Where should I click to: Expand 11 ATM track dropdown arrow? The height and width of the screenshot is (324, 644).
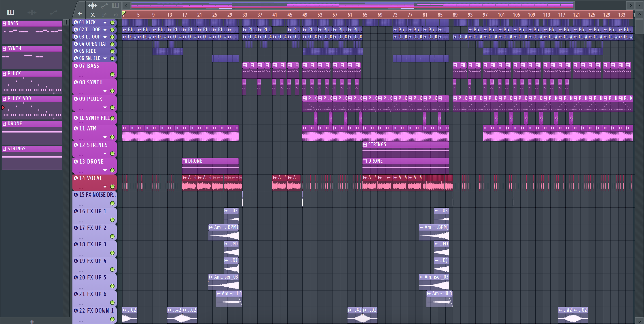coord(105,137)
